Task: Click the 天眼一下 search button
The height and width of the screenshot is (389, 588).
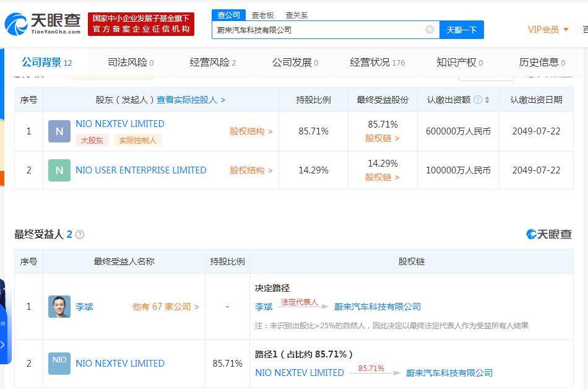Action: point(462,30)
